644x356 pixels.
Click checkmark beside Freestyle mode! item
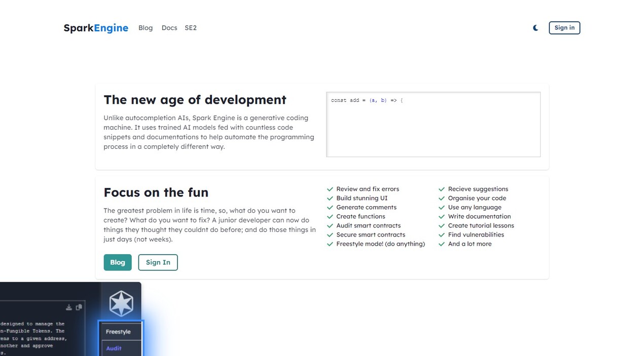[x=330, y=244]
